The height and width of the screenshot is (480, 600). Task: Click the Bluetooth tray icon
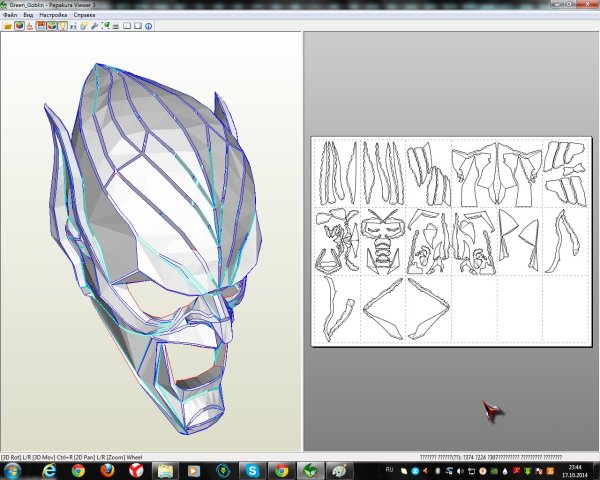pos(438,471)
